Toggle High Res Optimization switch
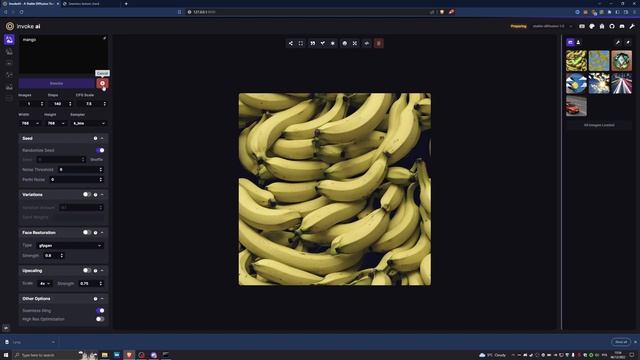 (100, 319)
